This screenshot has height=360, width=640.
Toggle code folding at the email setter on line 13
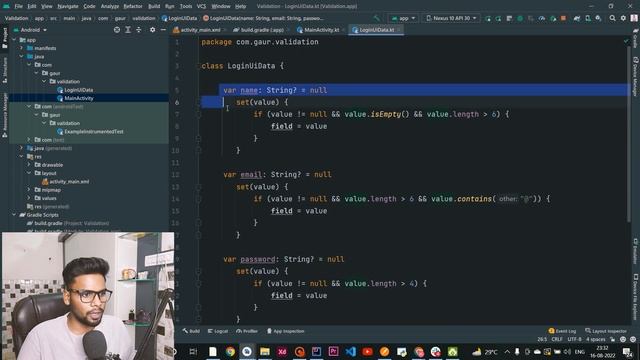(x=198, y=187)
